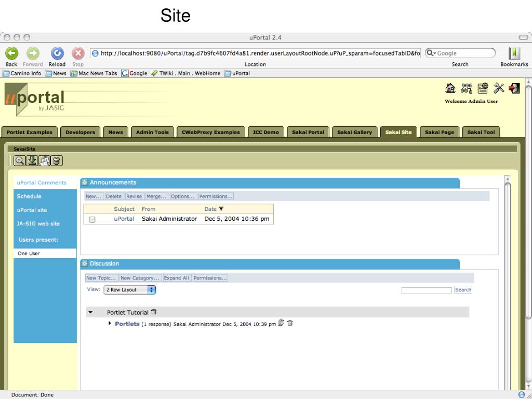Viewport: 532px width, 399px height.
Task: Switch to the News tab
Action: 116,132
